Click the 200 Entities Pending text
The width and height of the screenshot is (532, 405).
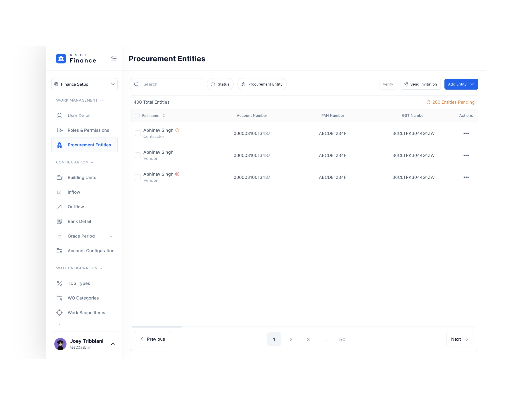click(453, 102)
